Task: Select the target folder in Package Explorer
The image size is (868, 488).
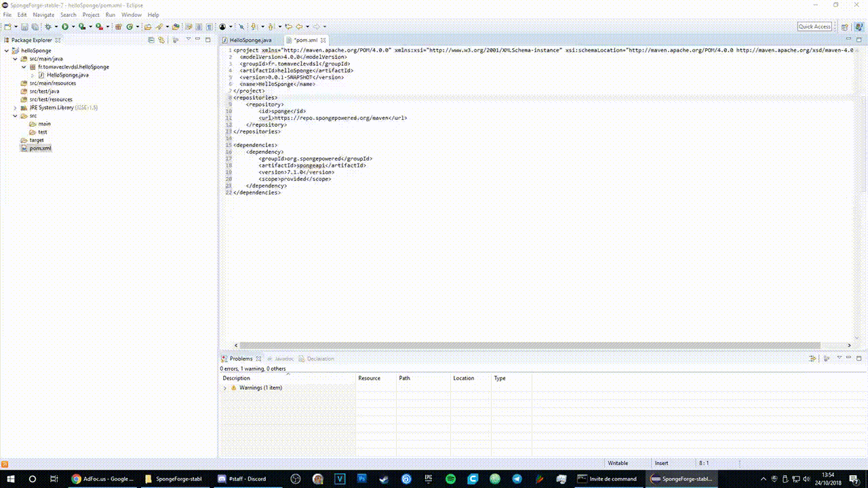Action: (x=37, y=140)
